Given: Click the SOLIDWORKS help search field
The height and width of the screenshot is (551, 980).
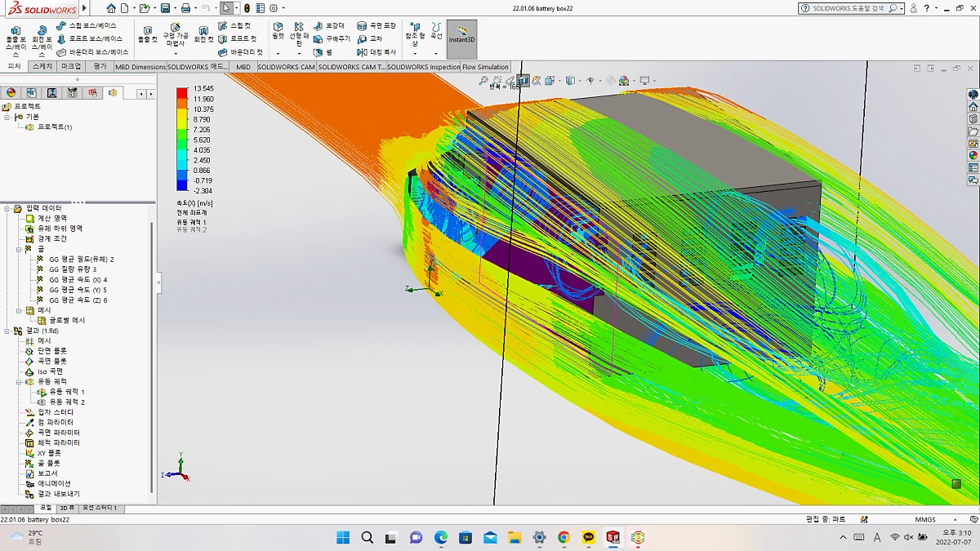Looking at the screenshot, I should coord(849,8).
